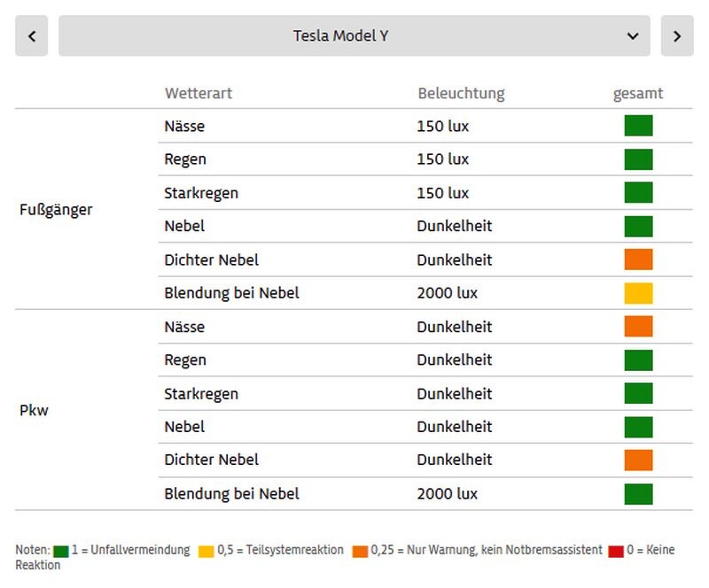Screen dimensions: 709x588
Task: Click green swatch for Pkw Blendung bei Nebel
Action: (x=638, y=493)
